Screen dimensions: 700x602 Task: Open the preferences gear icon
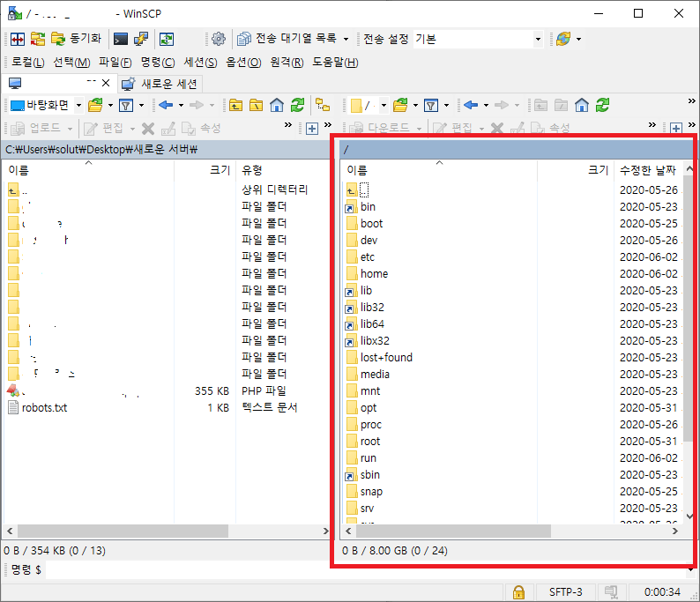(219, 39)
